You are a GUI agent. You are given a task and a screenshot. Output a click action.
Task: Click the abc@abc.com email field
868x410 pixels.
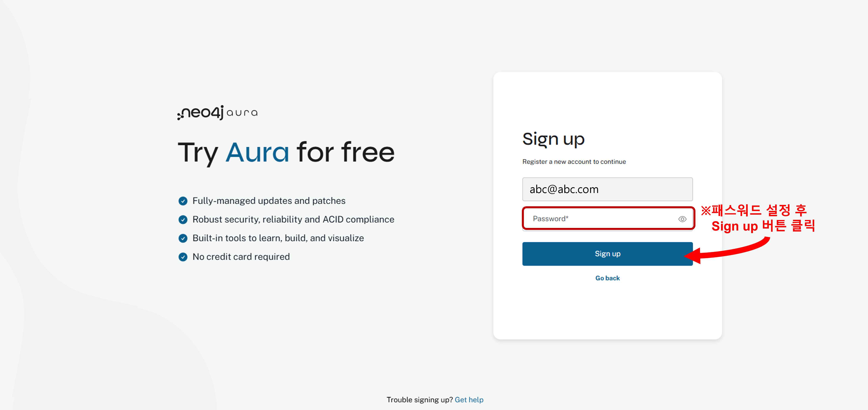tap(607, 189)
